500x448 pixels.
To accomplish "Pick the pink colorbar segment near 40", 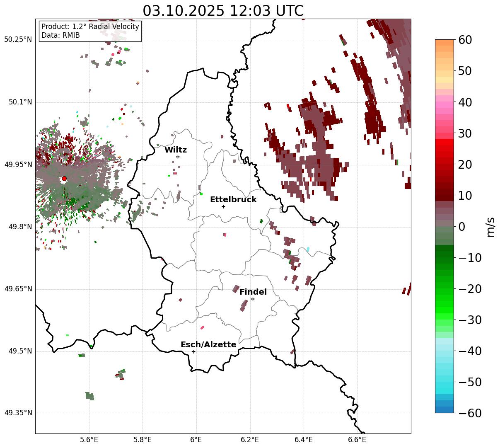I will [x=444, y=102].
